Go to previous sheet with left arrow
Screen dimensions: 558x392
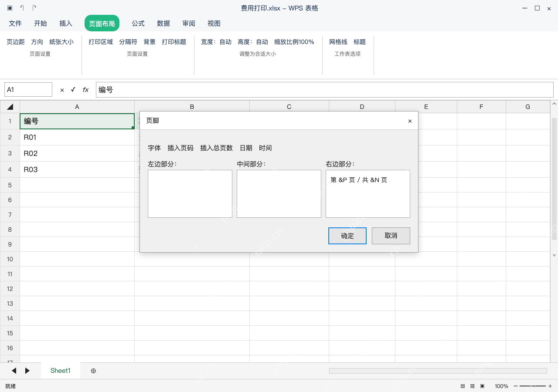pyautogui.click(x=14, y=371)
